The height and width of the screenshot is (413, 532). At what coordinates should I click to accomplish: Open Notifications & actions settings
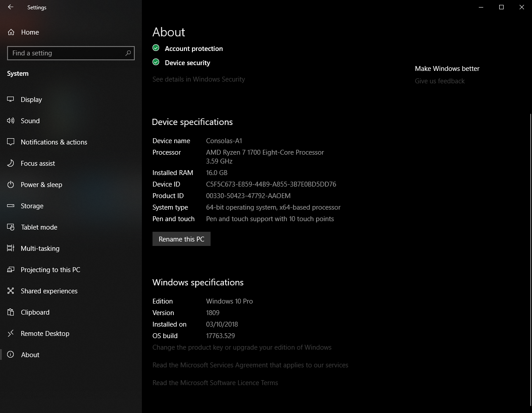(71, 142)
